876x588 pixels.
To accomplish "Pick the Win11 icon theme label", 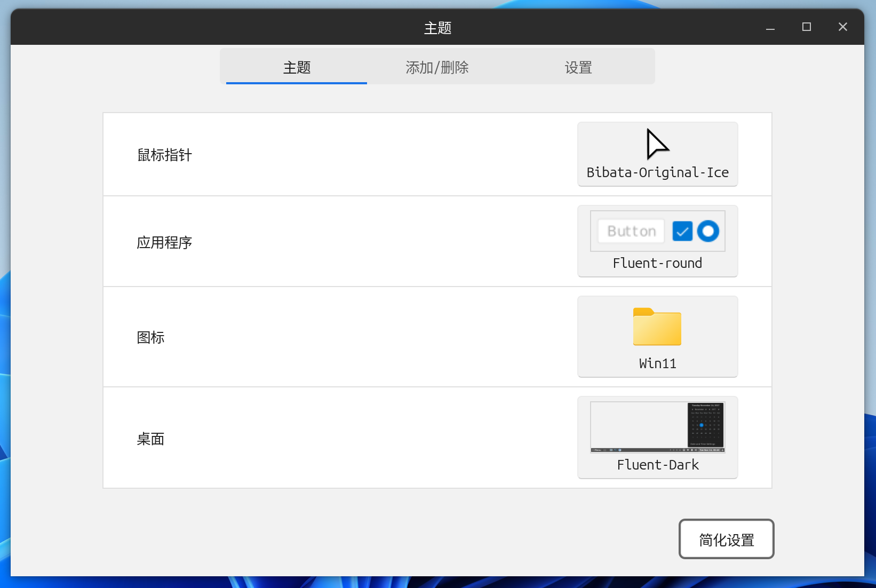I will point(657,363).
